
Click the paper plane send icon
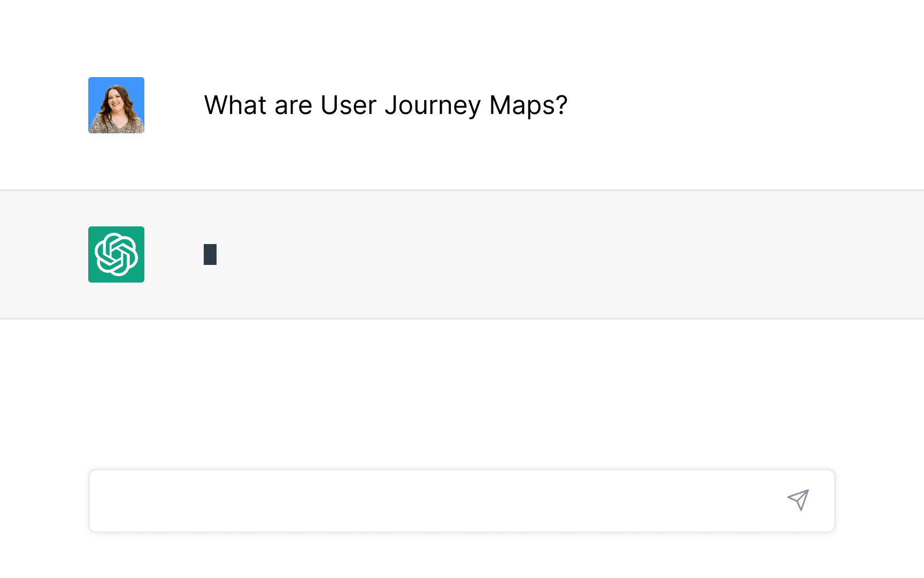[798, 500]
